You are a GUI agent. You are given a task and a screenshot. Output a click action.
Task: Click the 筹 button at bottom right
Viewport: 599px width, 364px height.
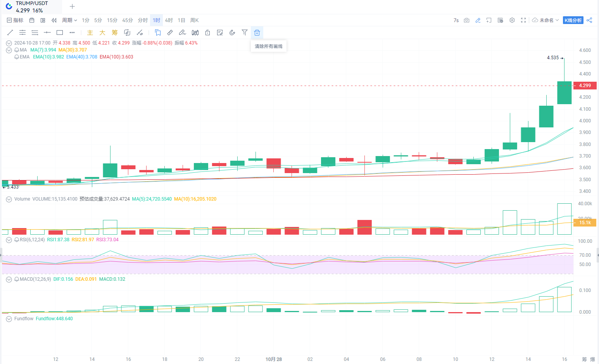[585, 359]
